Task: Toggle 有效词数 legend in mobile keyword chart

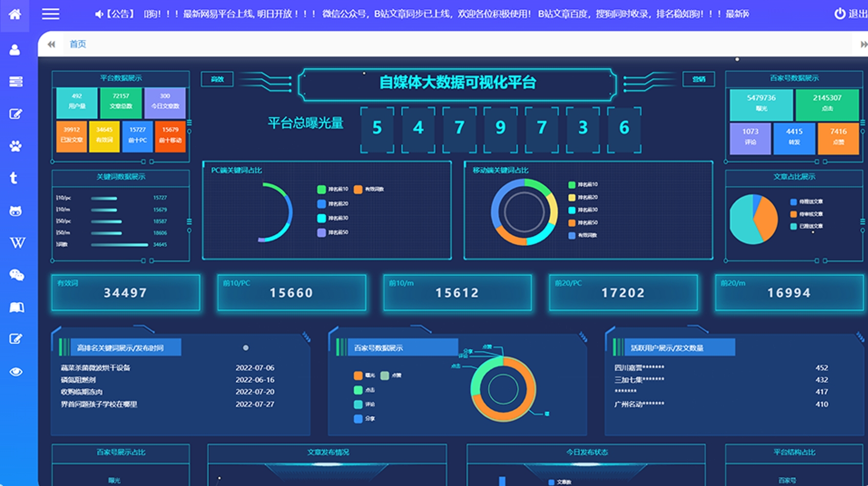Action: (x=572, y=236)
